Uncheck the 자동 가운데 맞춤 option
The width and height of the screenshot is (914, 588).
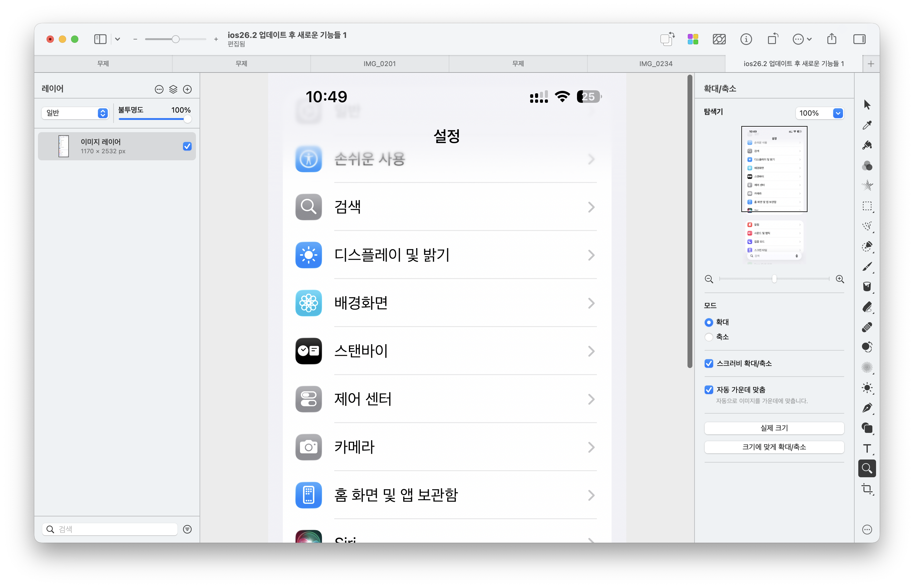pyautogui.click(x=709, y=390)
